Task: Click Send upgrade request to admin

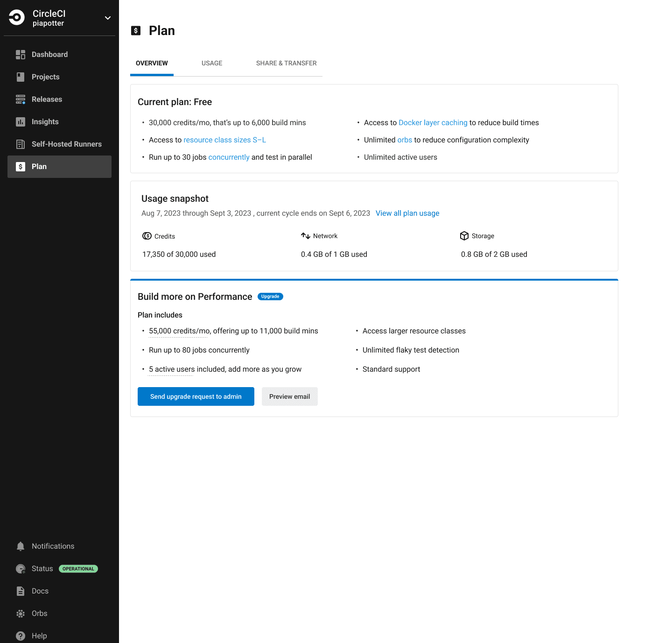Action: [x=196, y=396]
